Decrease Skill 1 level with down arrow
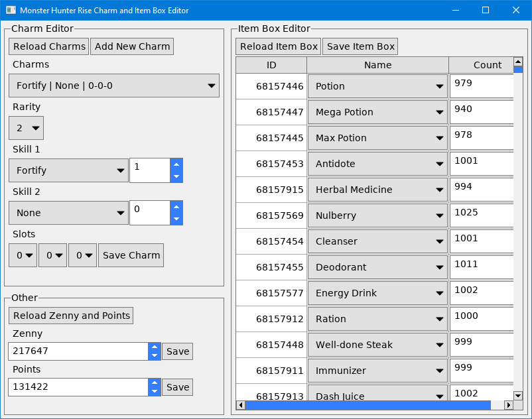The height and width of the screenshot is (419, 532). click(176, 176)
